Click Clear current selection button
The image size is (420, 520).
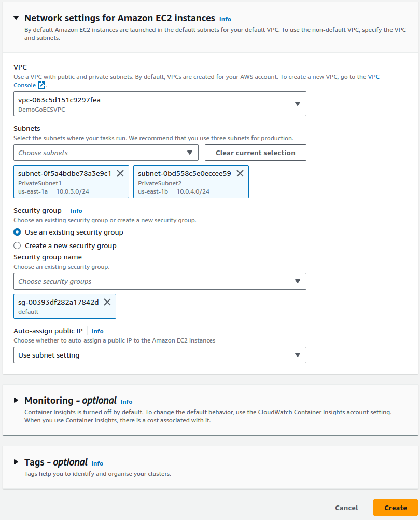point(255,153)
